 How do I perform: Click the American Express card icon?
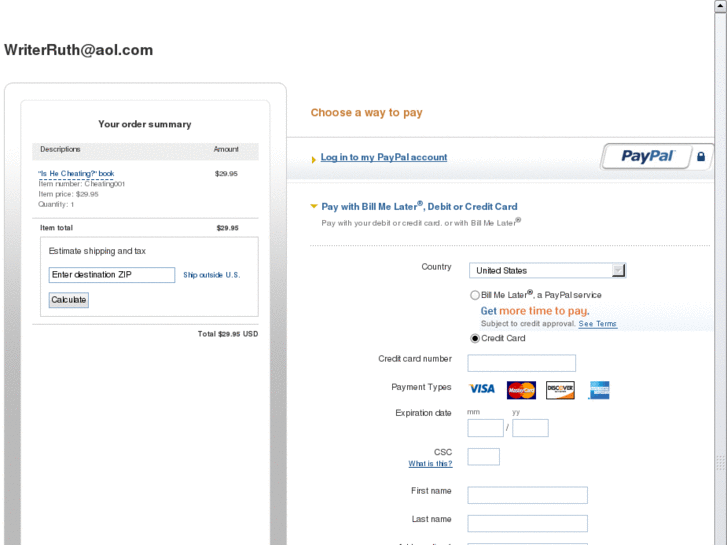point(599,390)
